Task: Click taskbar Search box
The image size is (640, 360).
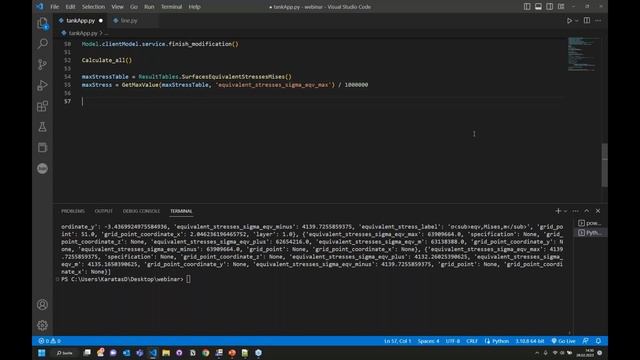Action: coord(64,353)
